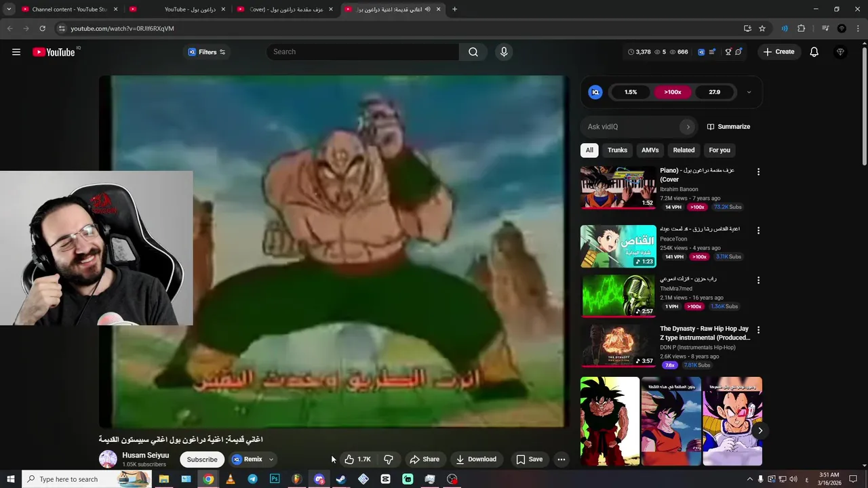The width and height of the screenshot is (868, 488).
Task: Open the Husam Seiyuu channel avatar
Action: [x=108, y=459]
